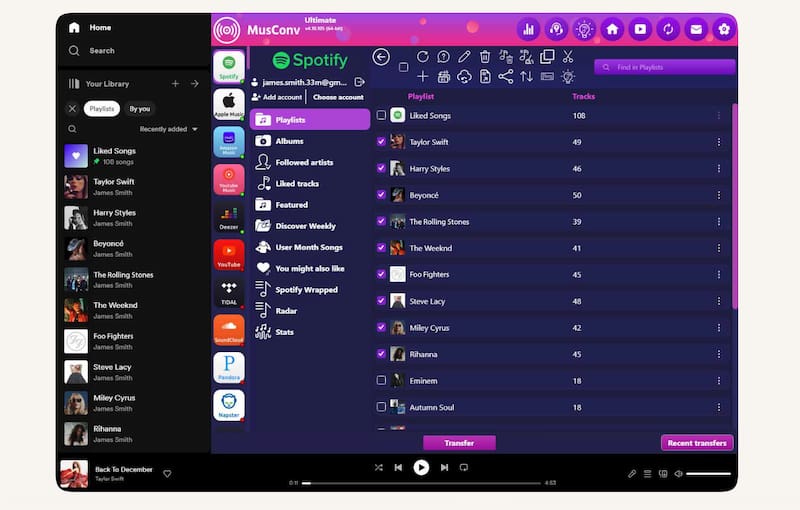Image resolution: width=800 pixels, height=510 pixels.
Task: Expand Your Library with the arrow icon
Action: click(x=195, y=84)
